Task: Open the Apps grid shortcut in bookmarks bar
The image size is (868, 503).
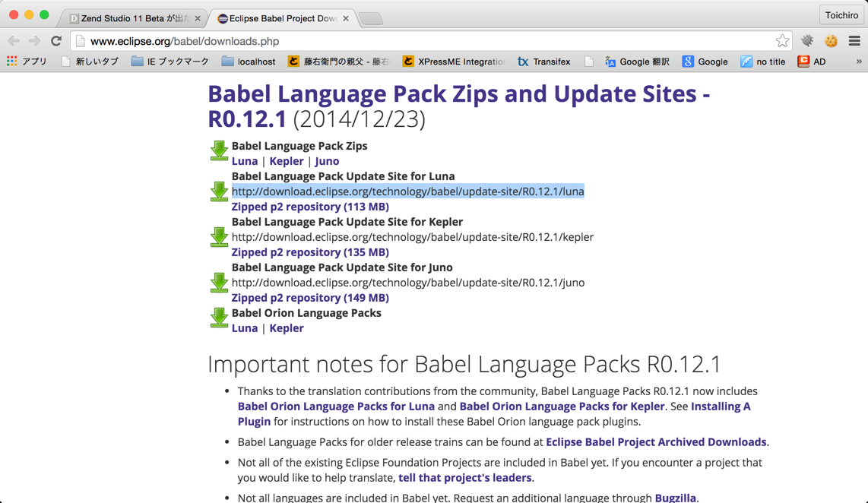Action: (x=27, y=62)
